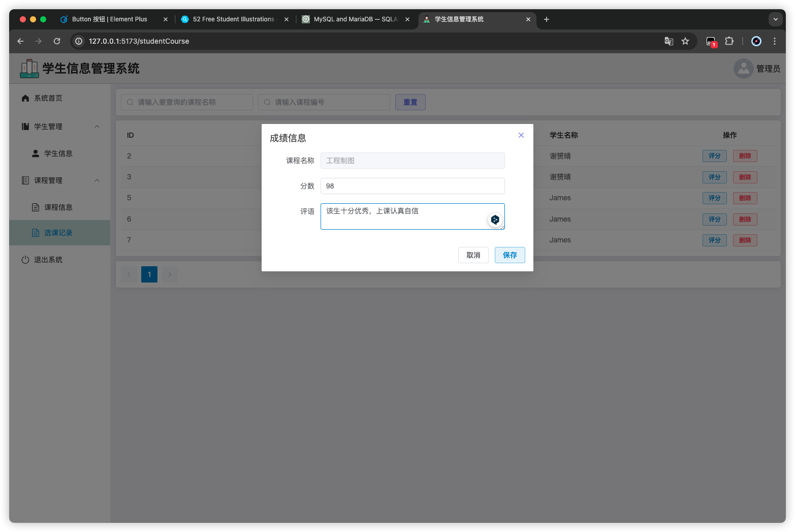This screenshot has height=532, width=795.
Task: Click 评分 for row ID 5
Action: click(715, 198)
